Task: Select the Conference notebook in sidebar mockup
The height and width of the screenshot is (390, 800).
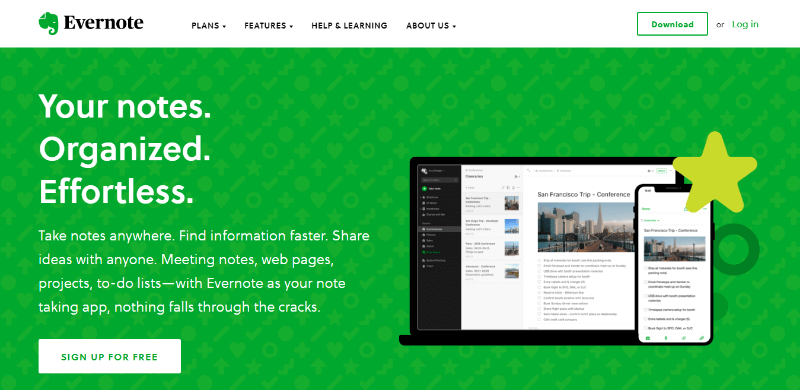Action: click(439, 229)
